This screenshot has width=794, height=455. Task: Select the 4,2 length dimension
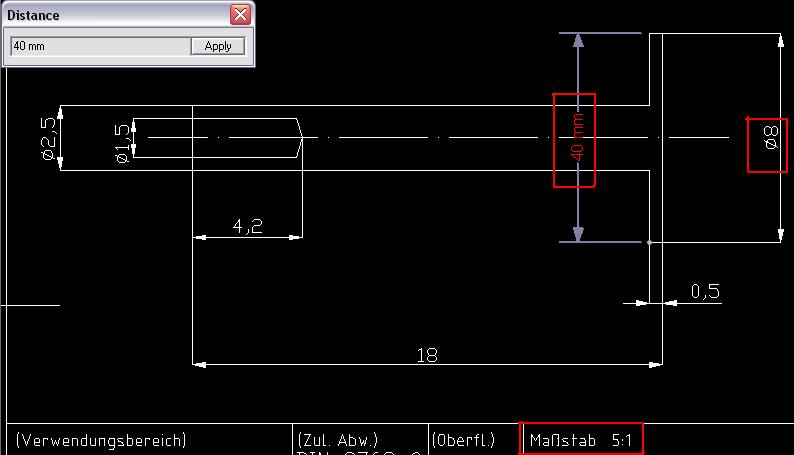pyautogui.click(x=248, y=226)
